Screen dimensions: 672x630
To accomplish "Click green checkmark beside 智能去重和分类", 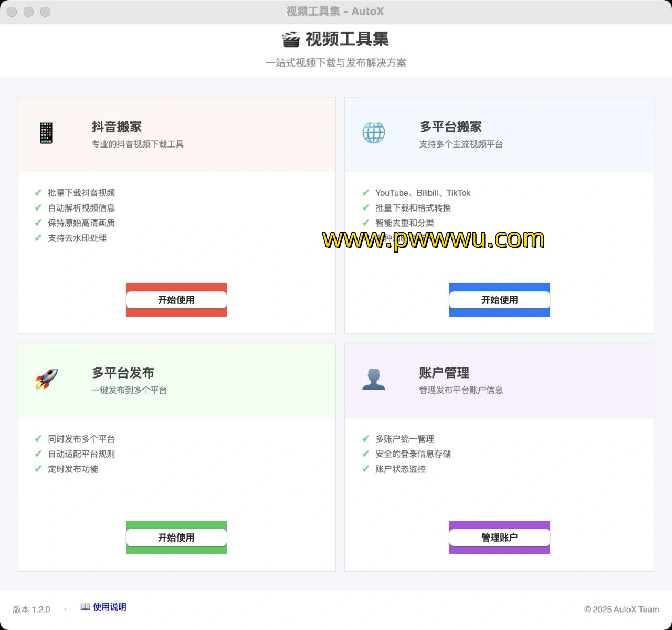I will click(x=365, y=223).
